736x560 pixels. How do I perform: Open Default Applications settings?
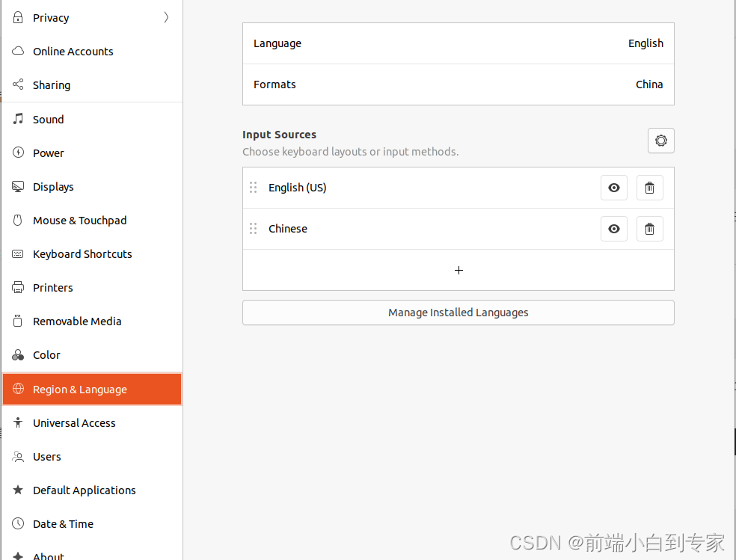coord(92,490)
